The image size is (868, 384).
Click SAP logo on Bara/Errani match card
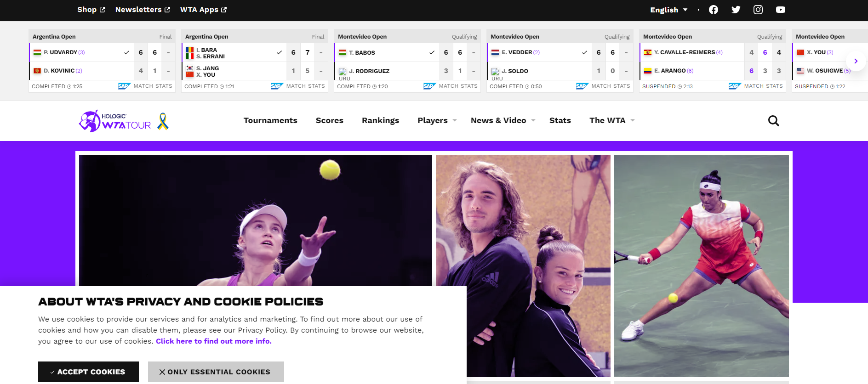point(277,86)
